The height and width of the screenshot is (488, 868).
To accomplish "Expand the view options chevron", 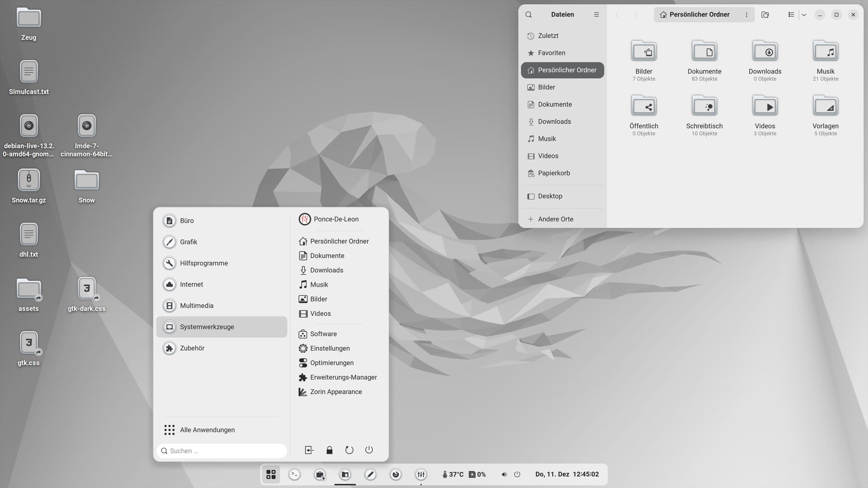I will coord(804,14).
